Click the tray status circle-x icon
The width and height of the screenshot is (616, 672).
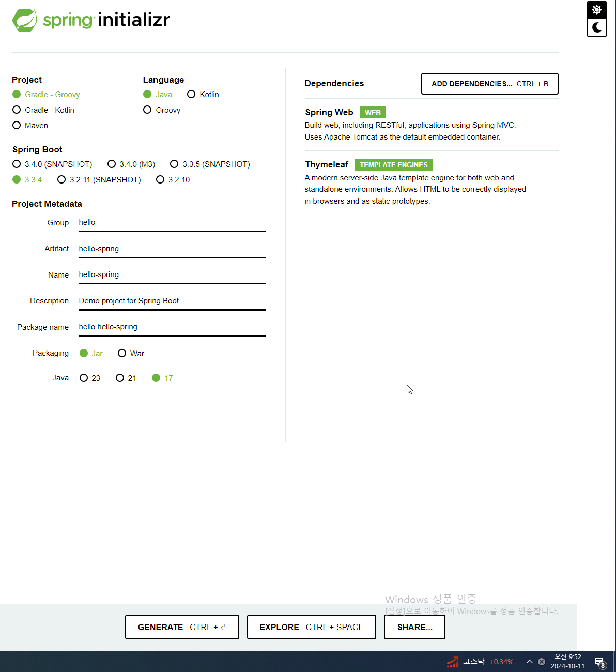click(542, 662)
